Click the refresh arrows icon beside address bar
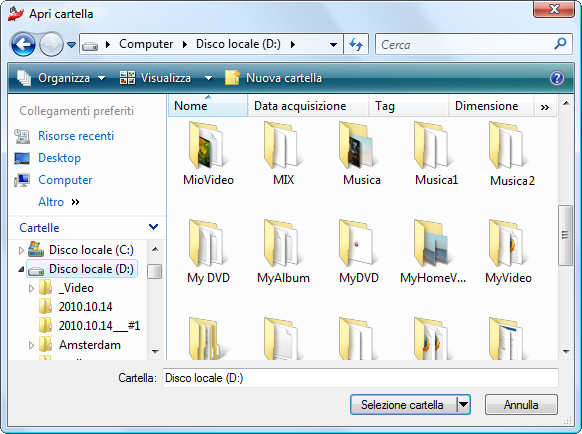The height and width of the screenshot is (434, 582). tap(356, 45)
